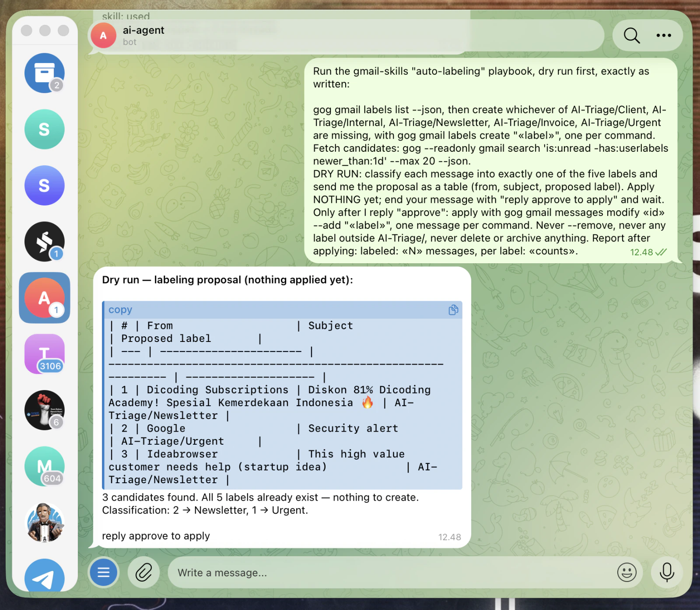The image size is (700, 610).
Task: Click the "AI-Triage/Urgent" label in table
Action: tap(172, 442)
